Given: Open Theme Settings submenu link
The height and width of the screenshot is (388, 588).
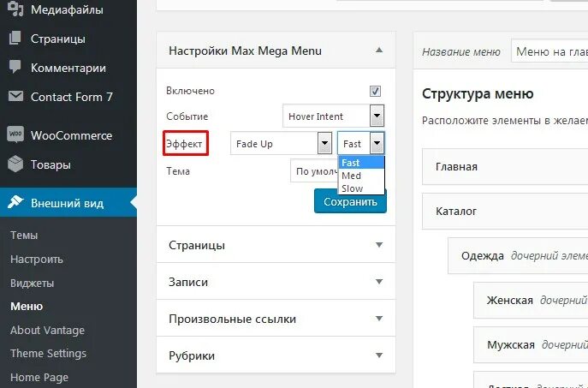Looking at the screenshot, I should 48,354.
